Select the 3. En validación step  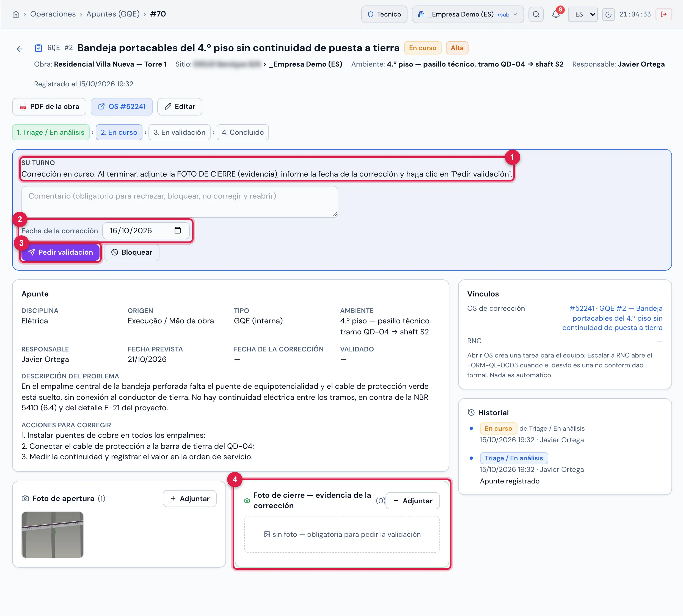(x=179, y=132)
